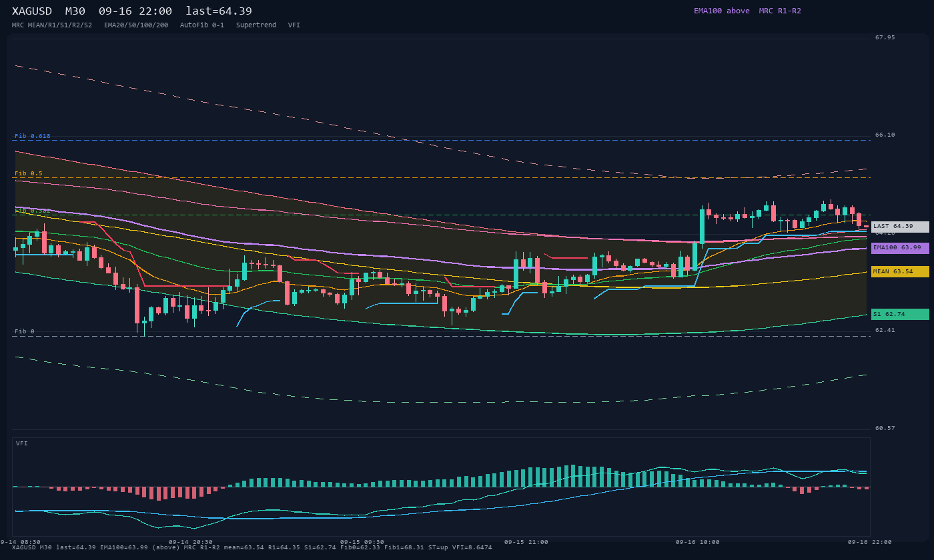Click the 60.57 price axis label
The image size is (934, 560).
(x=885, y=428)
